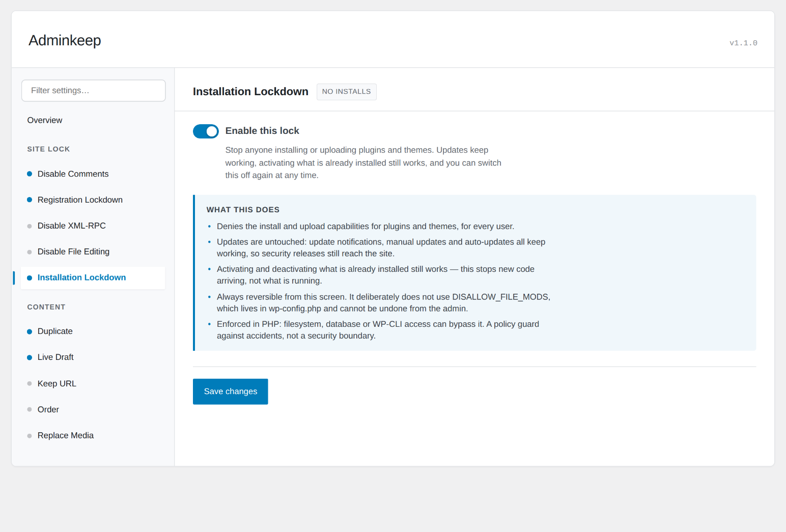The height and width of the screenshot is (532, 786).
Task: Click the v1.1.0 version label
Action: pyautogui.click(x=743, y=43)
